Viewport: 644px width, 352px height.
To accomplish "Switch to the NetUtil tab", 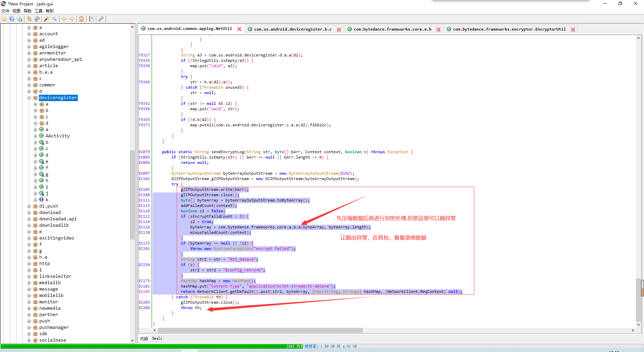I will [x=190, y=29].
